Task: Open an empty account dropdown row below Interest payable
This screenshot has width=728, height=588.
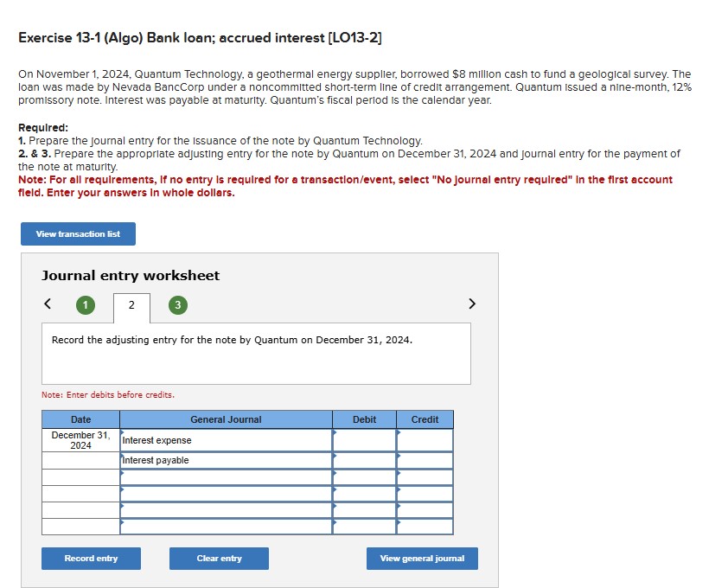Action: click(225, 478)
